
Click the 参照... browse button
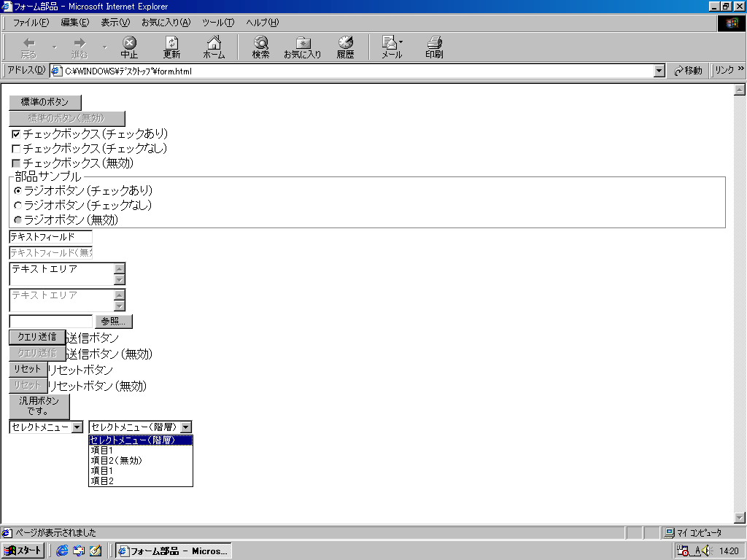coord(114,322)
